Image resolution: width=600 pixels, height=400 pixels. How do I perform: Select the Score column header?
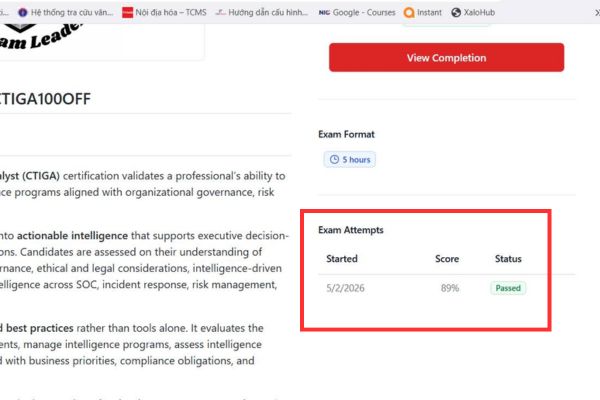tap(447, 259)
